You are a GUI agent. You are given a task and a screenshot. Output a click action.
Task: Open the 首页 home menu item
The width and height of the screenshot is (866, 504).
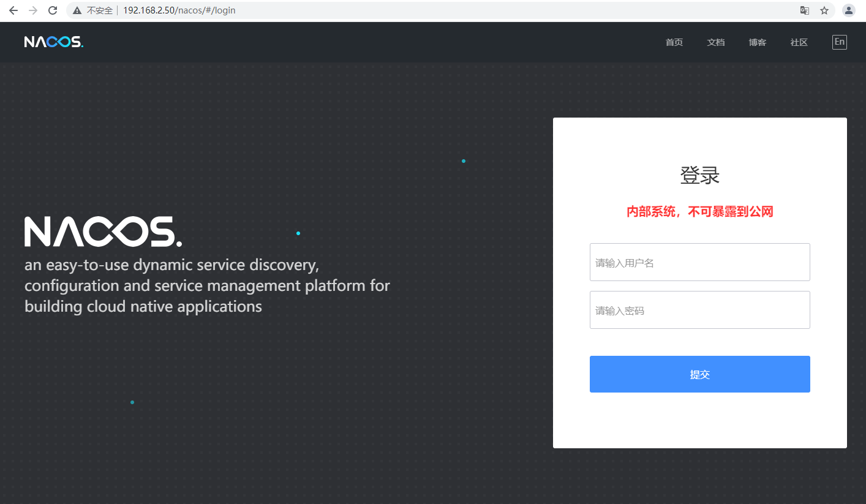(x=674, y=42)
